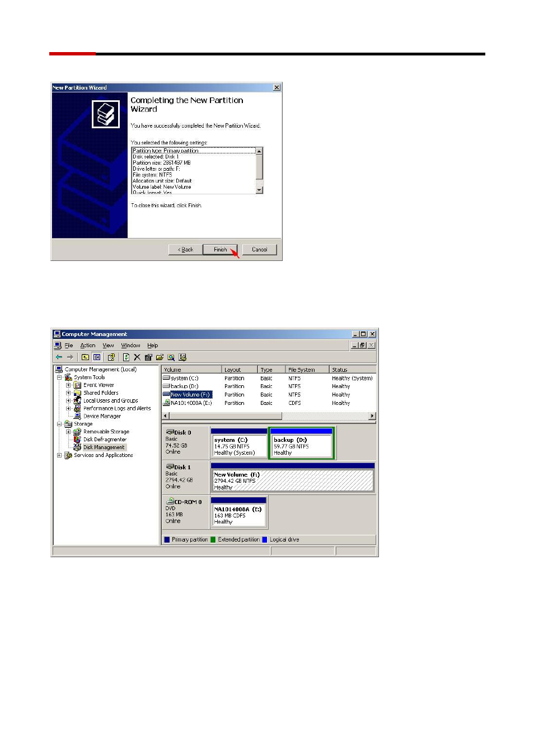The width and height of the screenshot is (534, 756).
Task: Sort by the Status column header
Action: pos(353,370)
